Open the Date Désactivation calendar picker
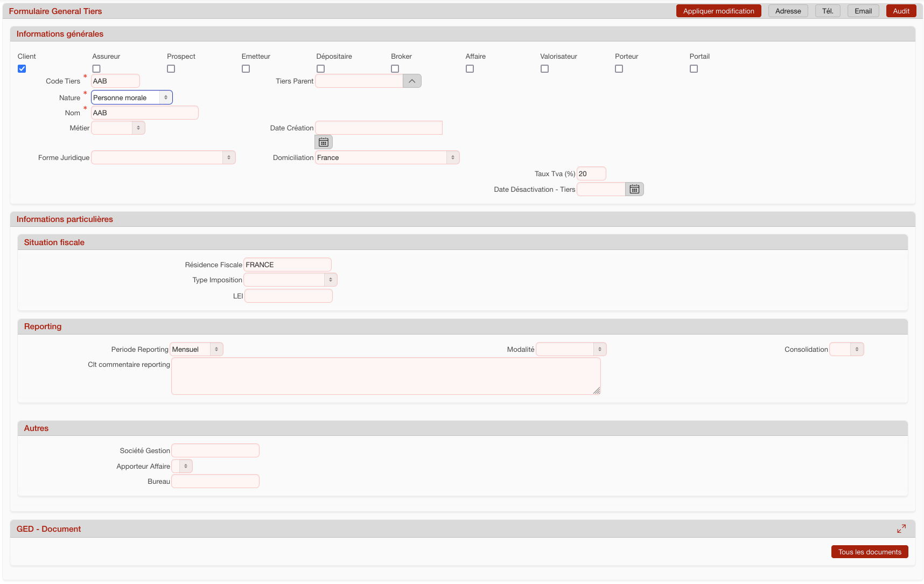The image size is (924, 584). 634,189
